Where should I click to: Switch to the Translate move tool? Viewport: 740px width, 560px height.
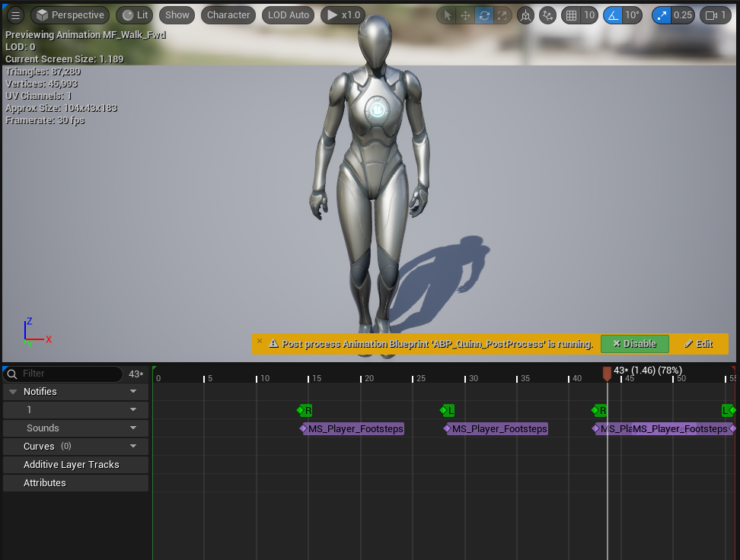tap(465, 15)
